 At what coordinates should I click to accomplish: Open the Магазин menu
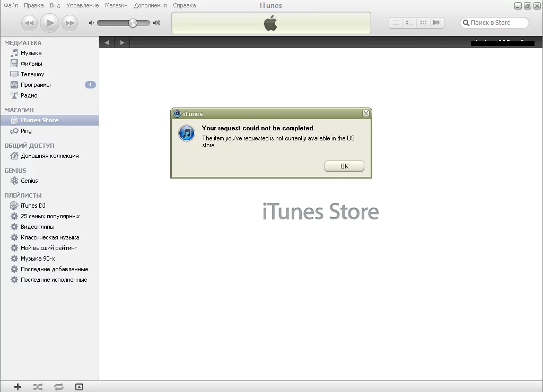tap(116, 5)
